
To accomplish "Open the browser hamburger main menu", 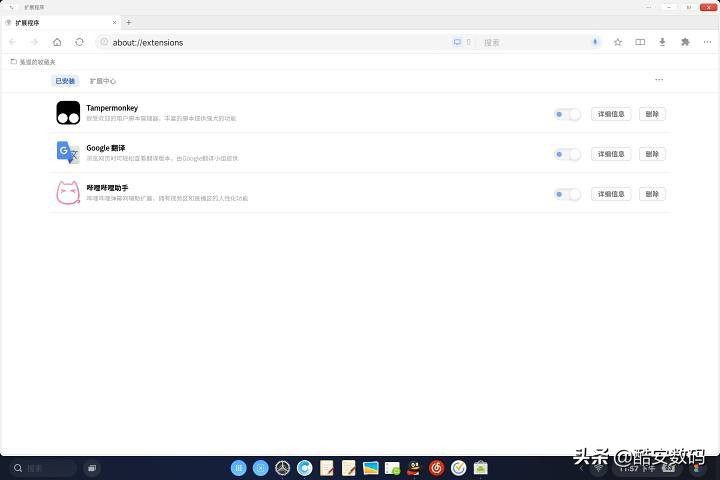I will 706,42.
